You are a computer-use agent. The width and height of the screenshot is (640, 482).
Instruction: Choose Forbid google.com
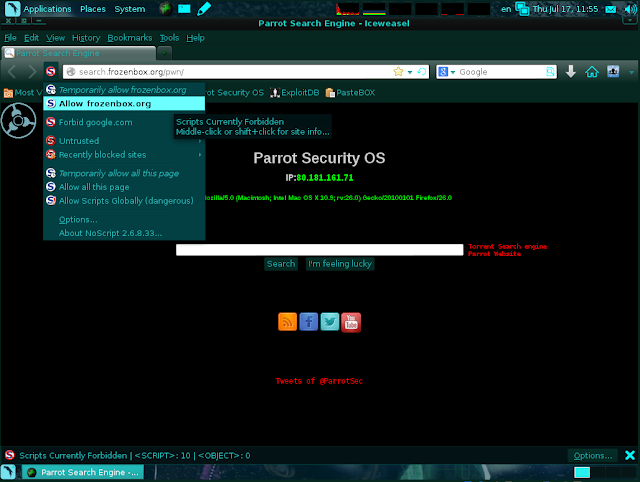tap(124, 122)
